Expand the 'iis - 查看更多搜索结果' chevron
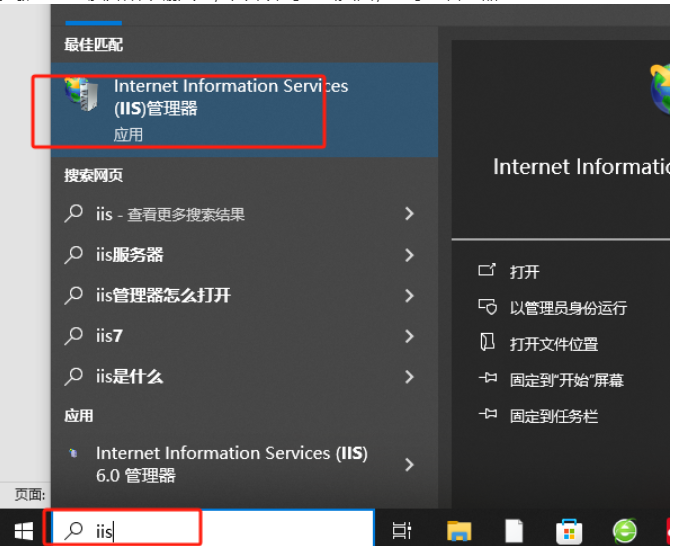The height and width of the screenshot is (546, 675). point(409,214)
